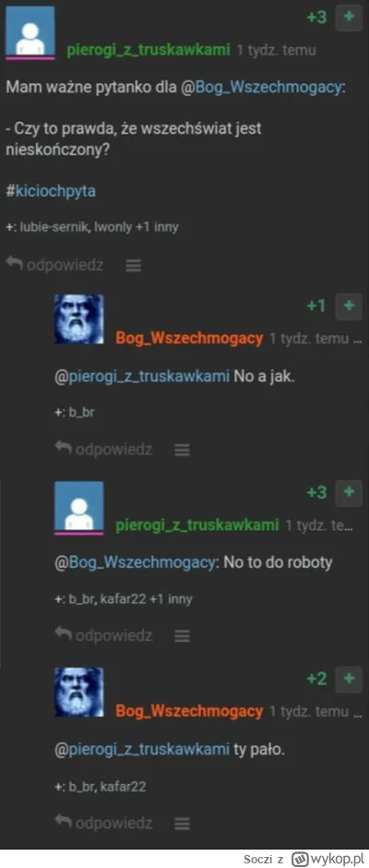Viewport: 369px width, 868px height.
Task: Open options menu under 'No a jak.' reply
Action: pyautogui.click(x=182, y=450)
